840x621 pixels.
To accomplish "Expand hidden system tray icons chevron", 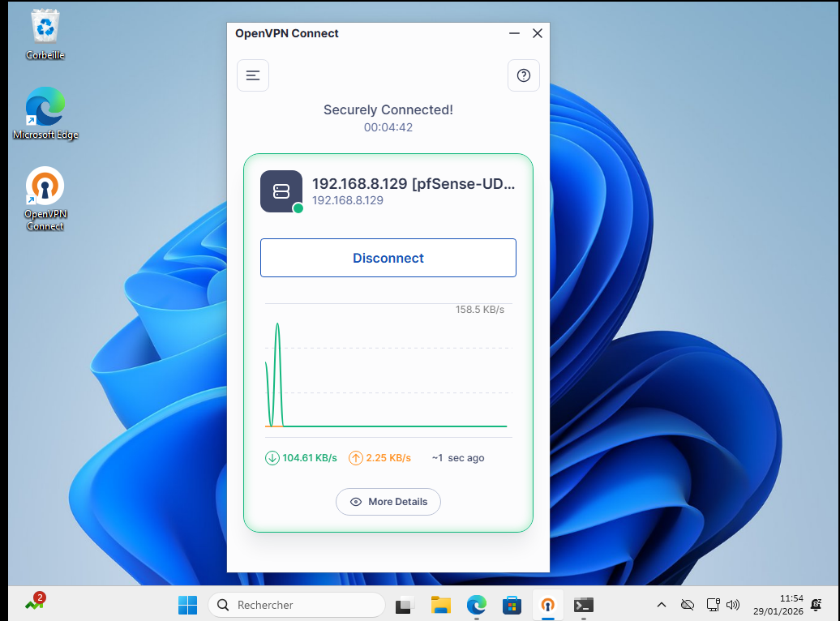I will [662, 605].
